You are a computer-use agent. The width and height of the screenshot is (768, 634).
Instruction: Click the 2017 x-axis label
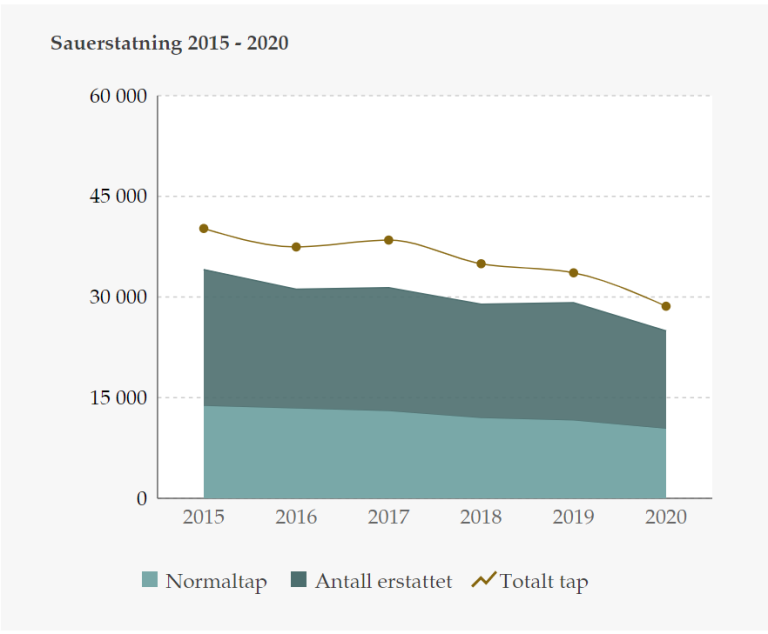388,517
